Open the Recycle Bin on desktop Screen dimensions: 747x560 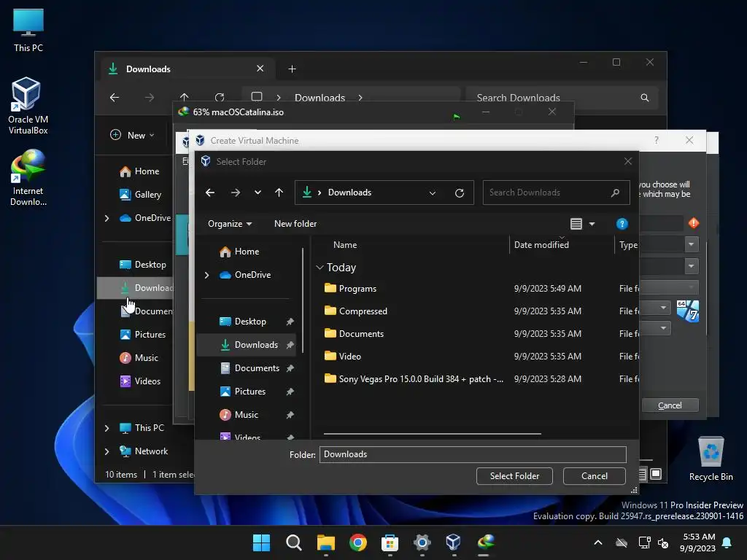point(711,459)
